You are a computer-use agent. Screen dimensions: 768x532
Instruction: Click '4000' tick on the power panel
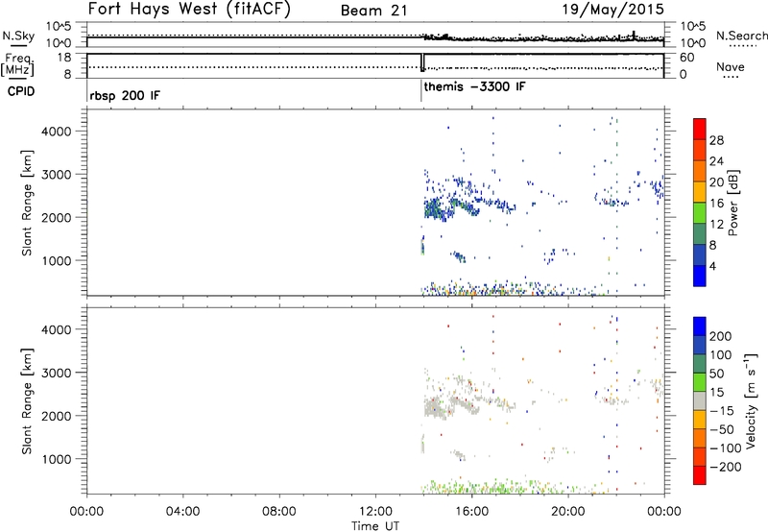point(57,132)
